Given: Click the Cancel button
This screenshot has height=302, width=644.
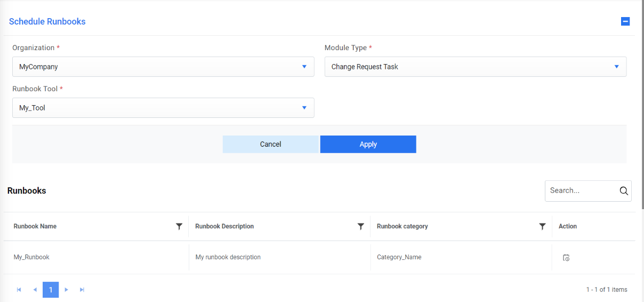Looking at the screenshot, I should pos(270,144).
